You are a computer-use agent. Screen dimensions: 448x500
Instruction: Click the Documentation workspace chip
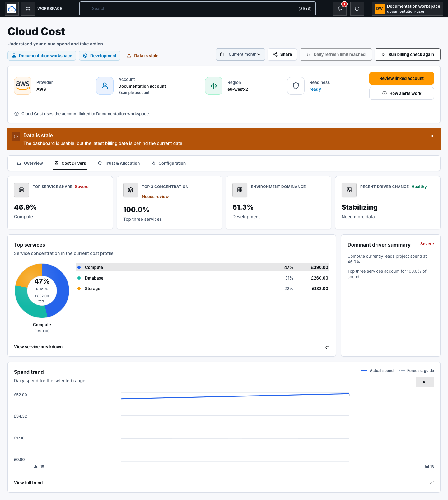coord(42,56)
